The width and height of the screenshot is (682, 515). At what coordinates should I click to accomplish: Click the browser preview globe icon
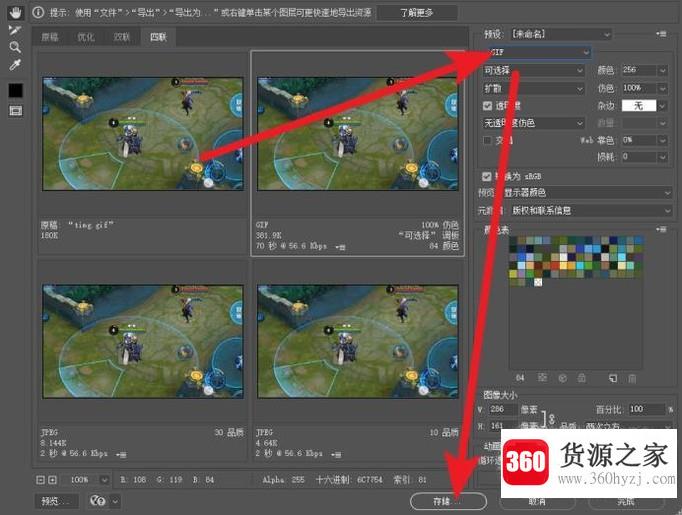(x=97, y=501)
